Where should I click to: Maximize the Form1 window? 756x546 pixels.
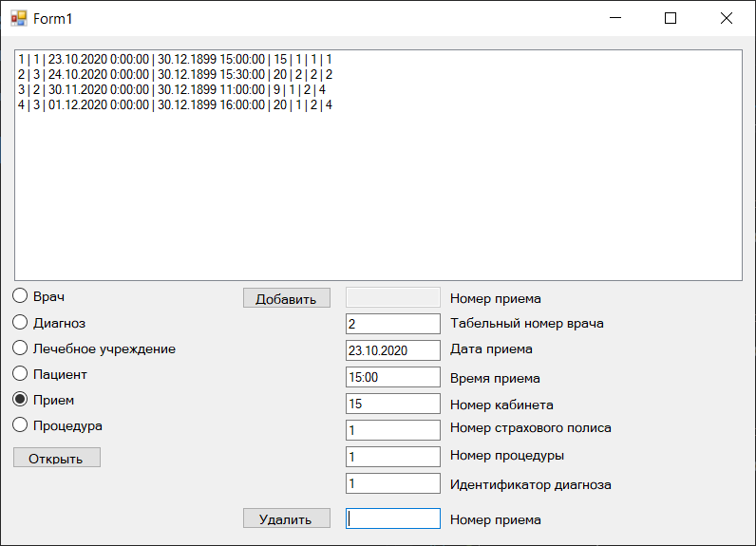pos(671,18)
